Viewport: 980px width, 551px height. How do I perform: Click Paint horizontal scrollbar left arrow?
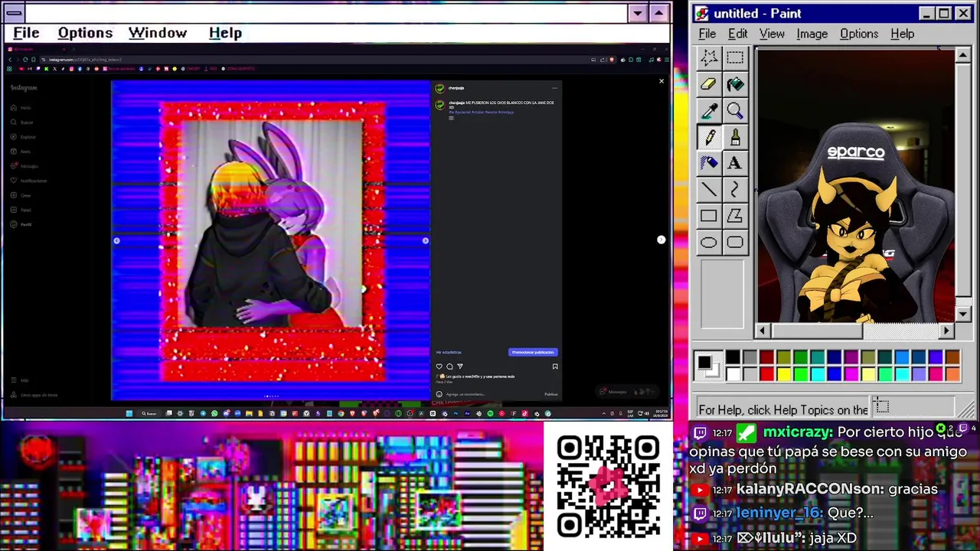[x=762, y=331]
